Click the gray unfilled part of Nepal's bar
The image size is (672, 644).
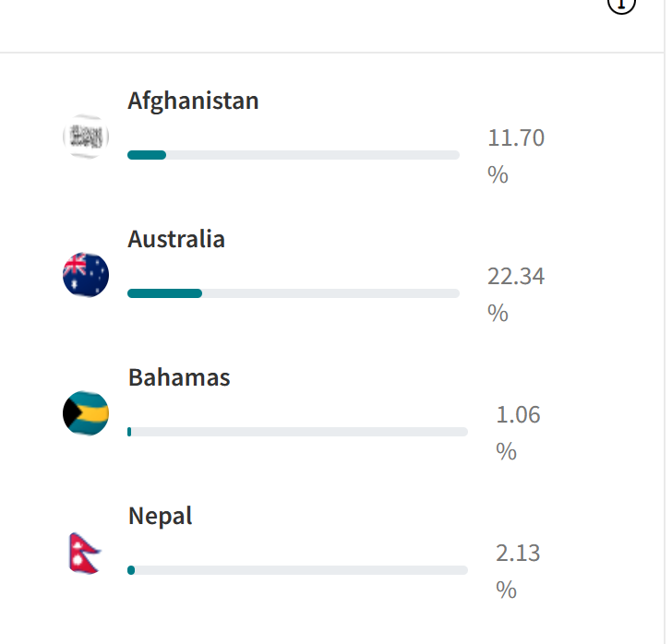coord(301,570)
